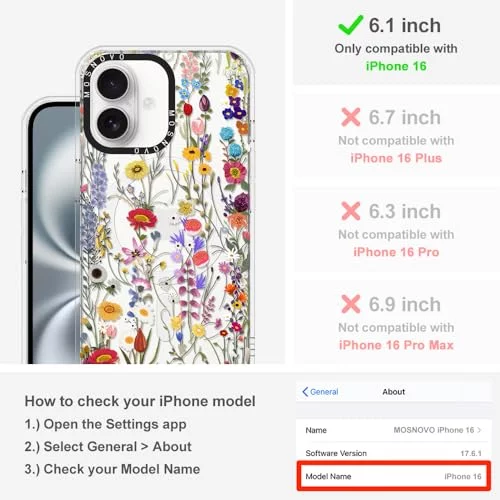This screenshot has height=500, width=500.
Task: Click the iPhone 16 Plus label
Action: coord(396,158)
